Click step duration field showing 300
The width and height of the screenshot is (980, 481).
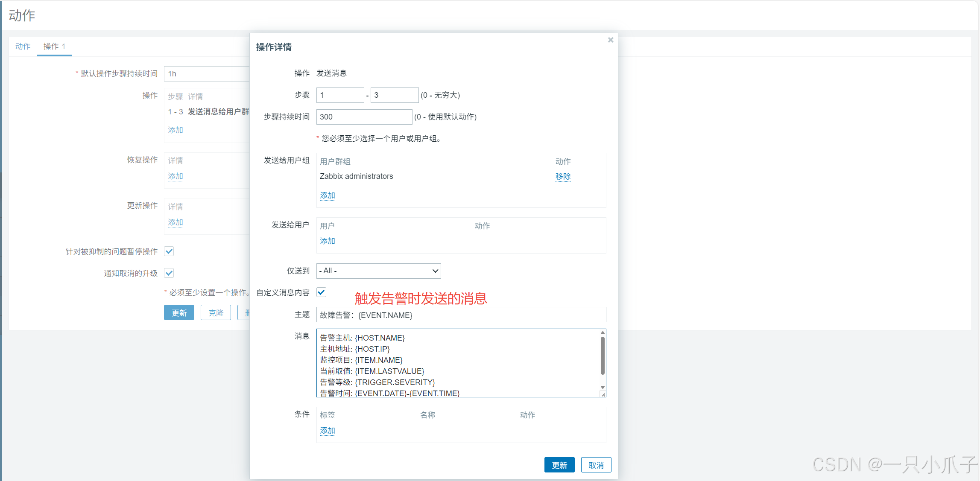click(x=364, y=117)
